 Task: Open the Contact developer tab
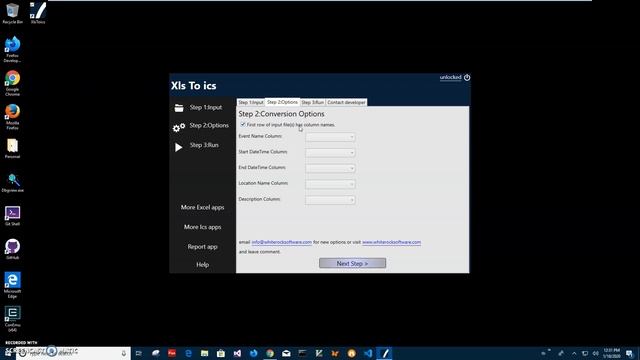click(x=346, y=102)
